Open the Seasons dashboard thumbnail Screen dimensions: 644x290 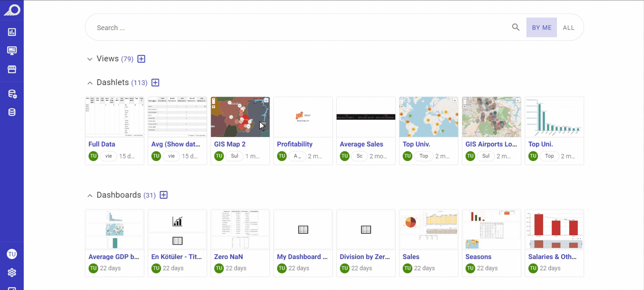point(492,229)
